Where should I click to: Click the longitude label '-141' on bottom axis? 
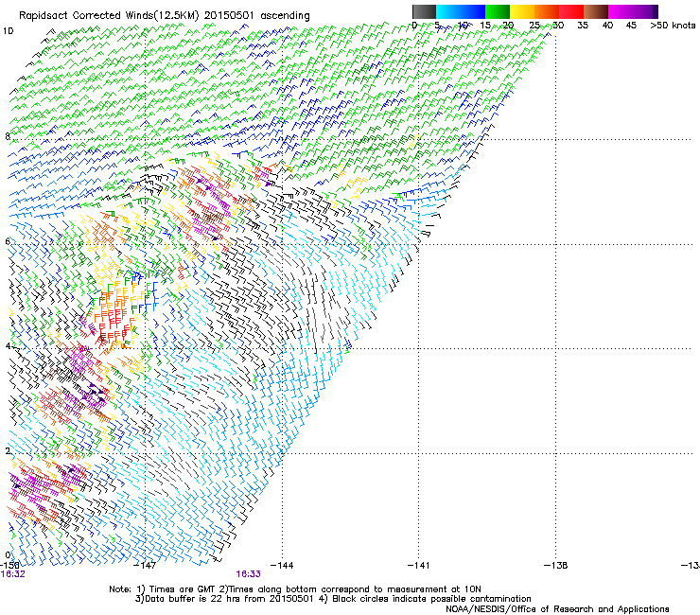click(x=419, y=566)
